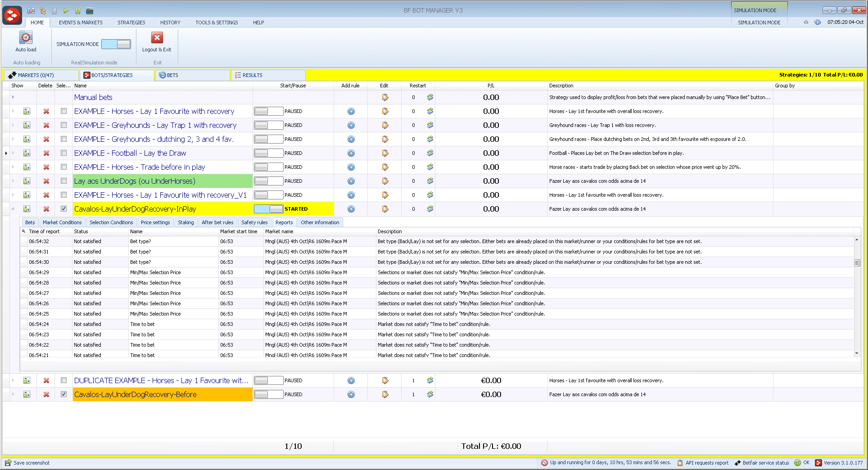868x470 pixels.
Task: Expand the Manual bets row
Action: point(13,97)
